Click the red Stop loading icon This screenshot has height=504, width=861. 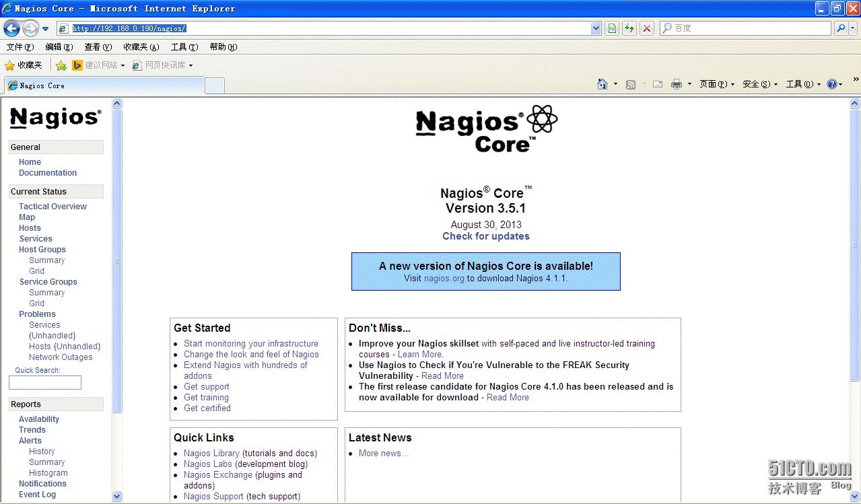pos(647,28)
